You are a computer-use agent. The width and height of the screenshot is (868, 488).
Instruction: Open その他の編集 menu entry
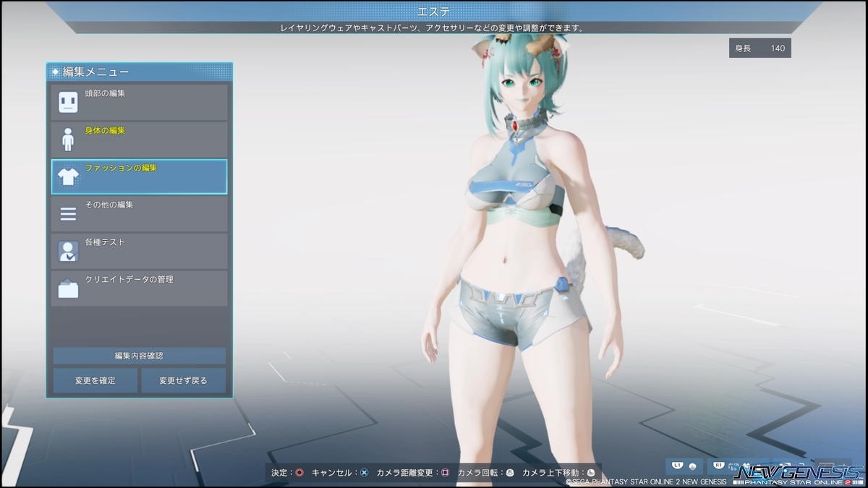click(x=140, y=214)
